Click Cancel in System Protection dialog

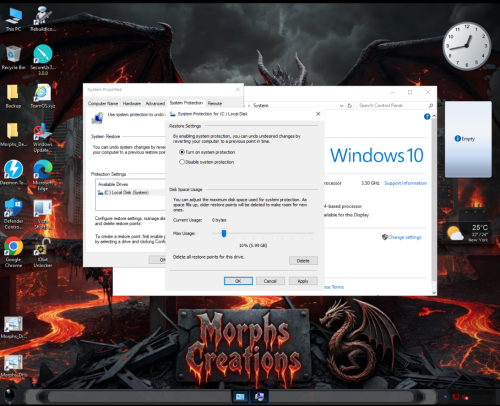click(270, 281)
